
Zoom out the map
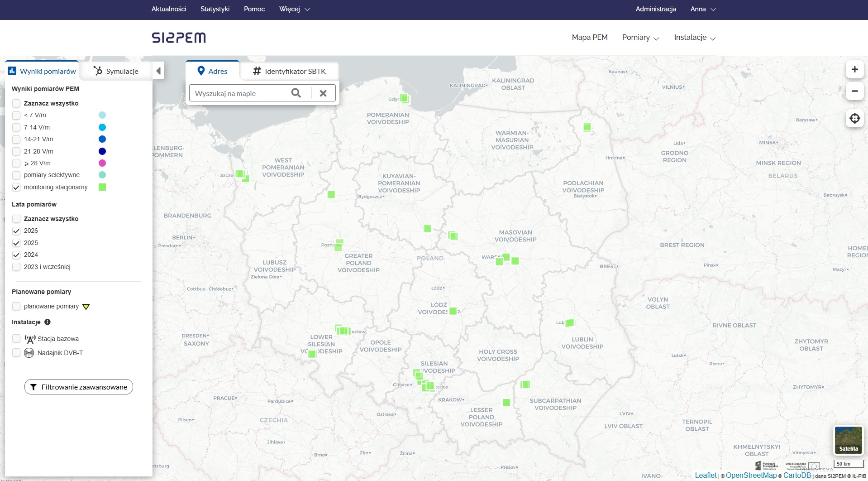[854, 91]
